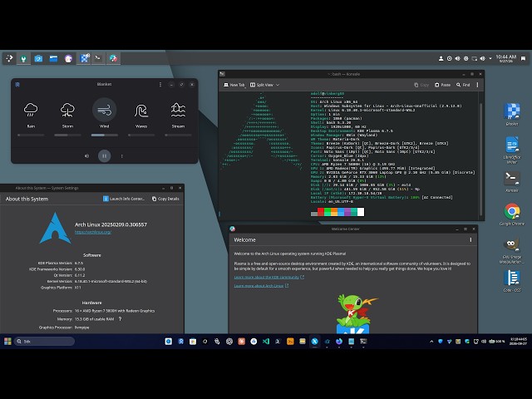
Task: Click the help icon next to usable RAM
Action: click(120, 319)
